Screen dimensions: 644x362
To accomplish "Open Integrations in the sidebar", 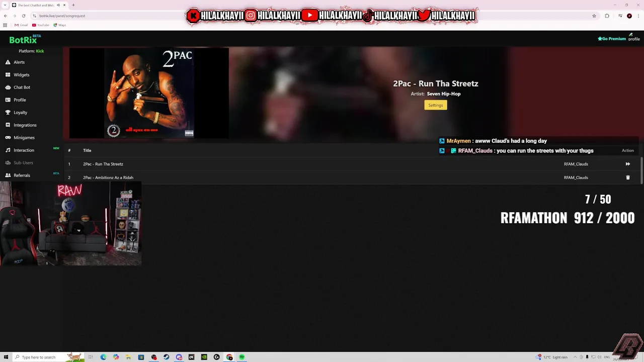I will tap(21, 125).
